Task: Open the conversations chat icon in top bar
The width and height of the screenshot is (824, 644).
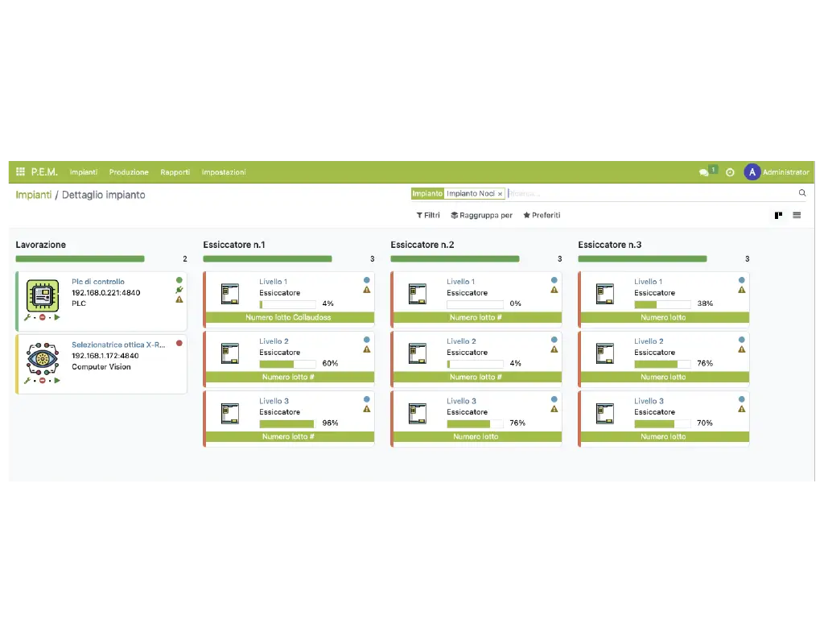Action: coord(704,172)
